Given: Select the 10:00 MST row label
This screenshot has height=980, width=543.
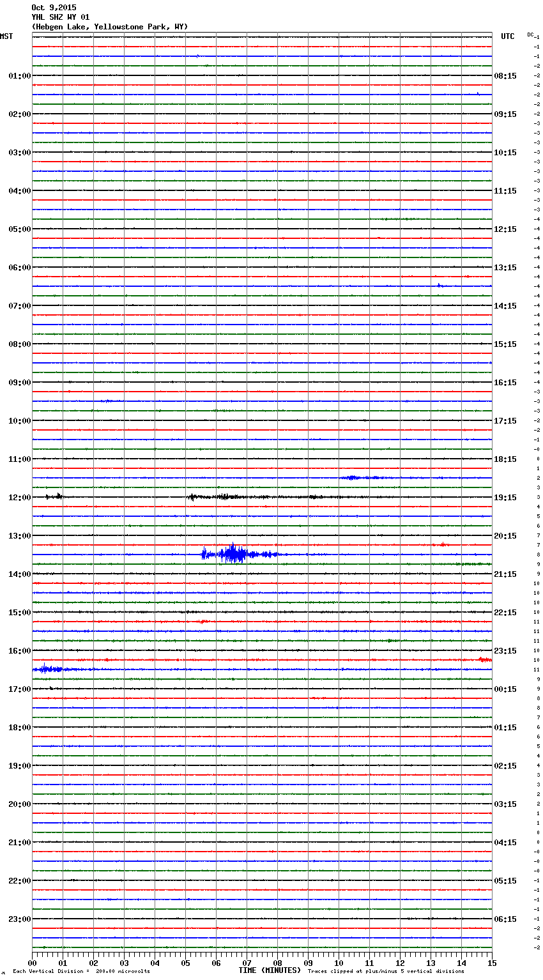Looking at the screenshot, I should pos(19,421).
